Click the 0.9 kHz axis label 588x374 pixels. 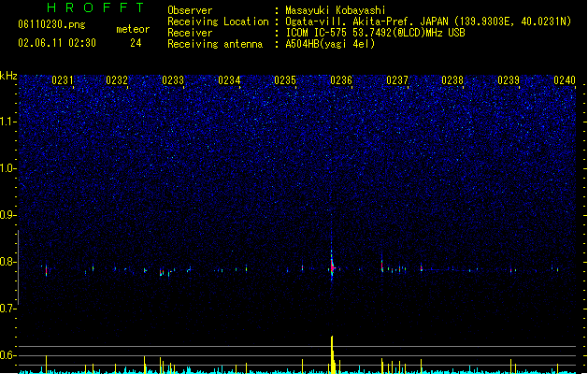click(7, 215)
